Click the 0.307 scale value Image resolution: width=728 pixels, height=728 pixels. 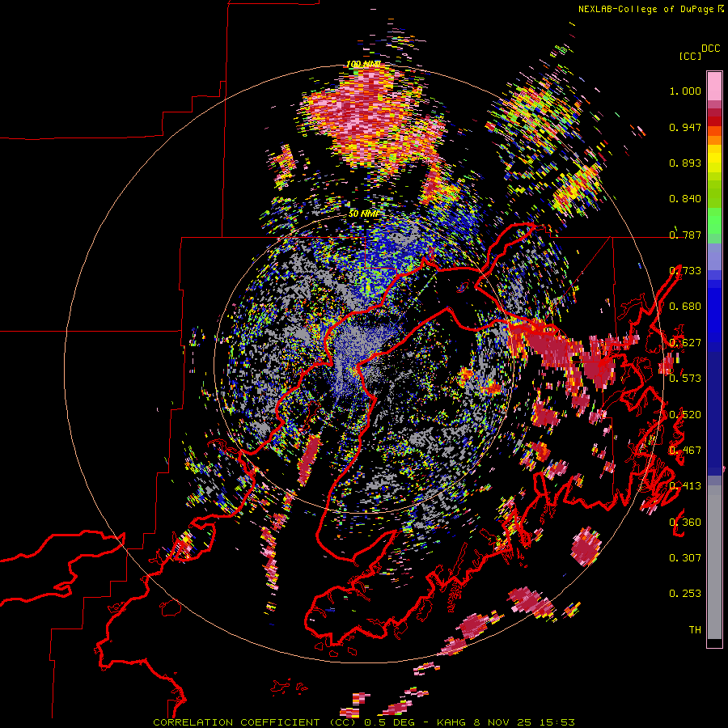click(685, 558)
